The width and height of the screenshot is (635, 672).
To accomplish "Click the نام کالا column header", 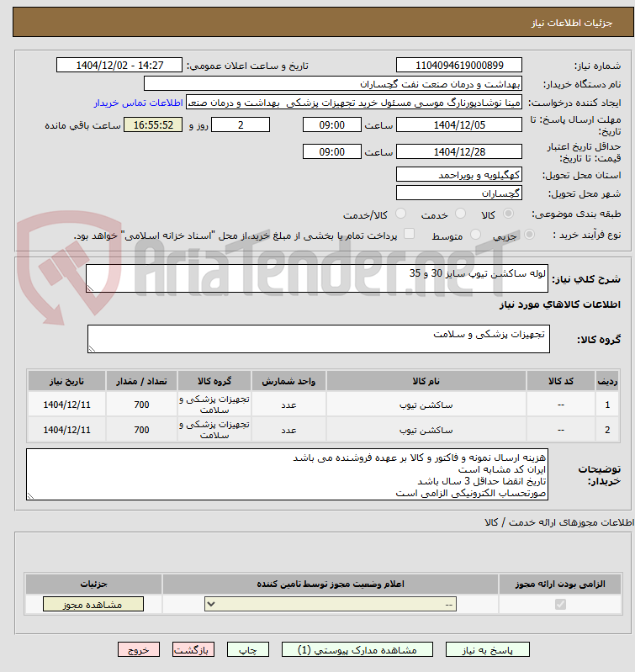I will [426, 381].
